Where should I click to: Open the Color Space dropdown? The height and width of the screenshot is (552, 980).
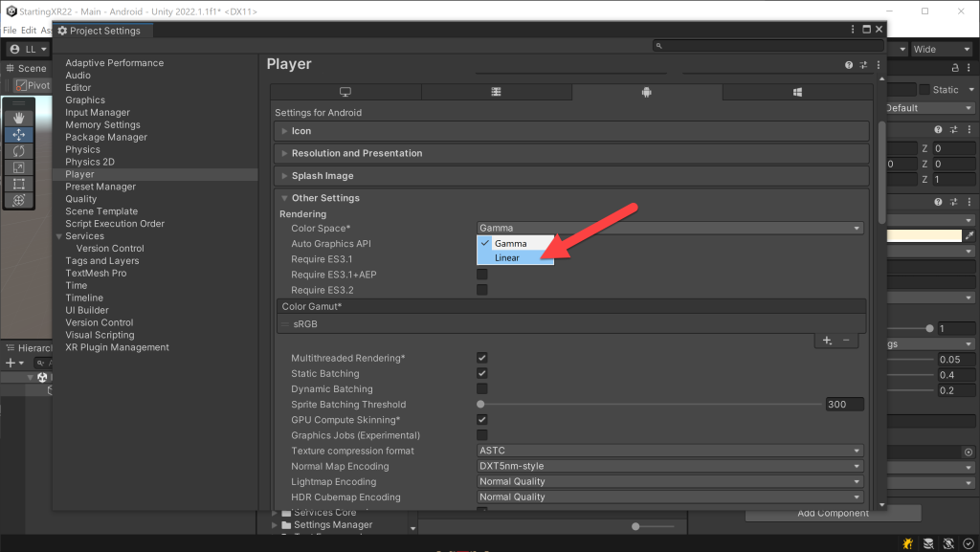pyautogui.click(x=670, y=228)
